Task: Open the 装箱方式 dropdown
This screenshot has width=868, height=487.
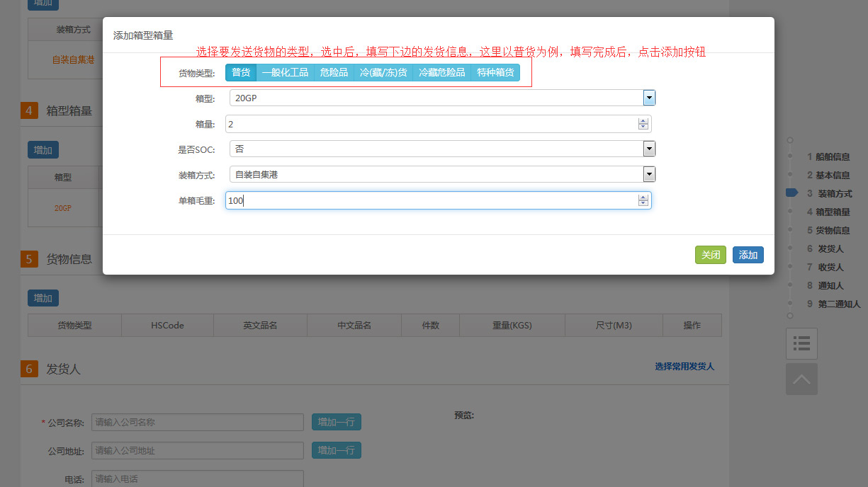Action: coord(648,174)
